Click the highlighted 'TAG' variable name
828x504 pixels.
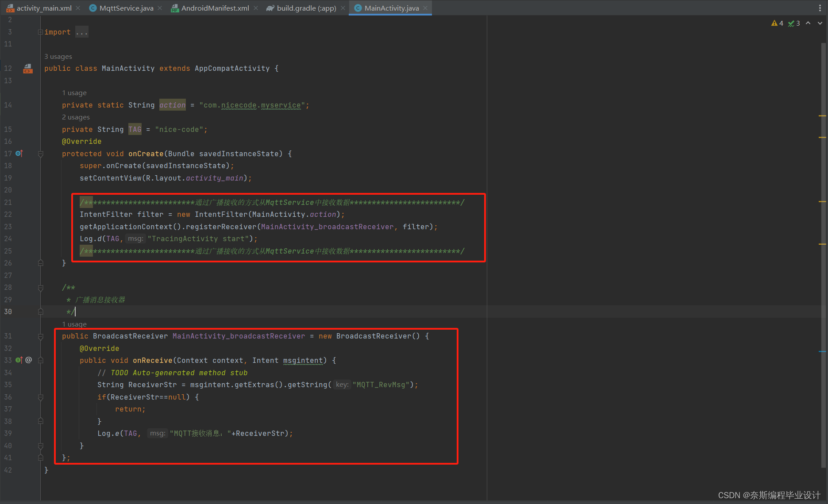tap(135, 129)
